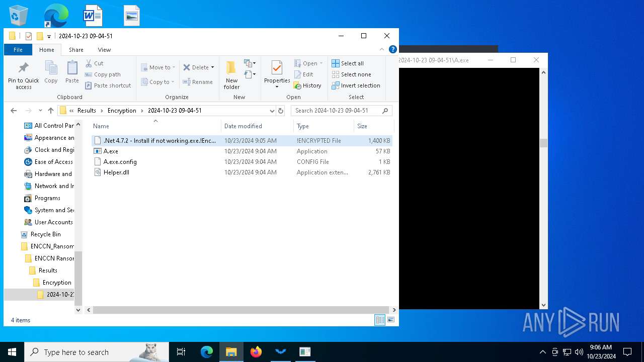The width and height of the screenshot is (644, 362).
Task: Sort by Date modified column
Action: [x=257, y=126]
